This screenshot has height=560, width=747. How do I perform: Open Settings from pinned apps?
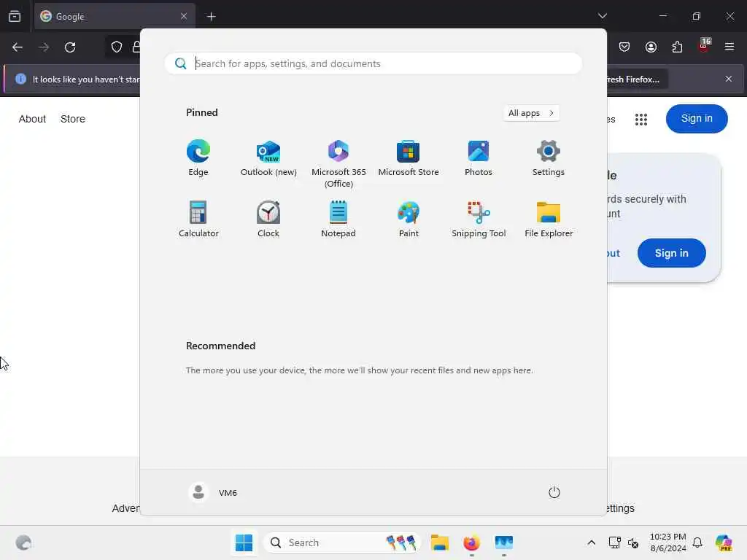(549, 158)
